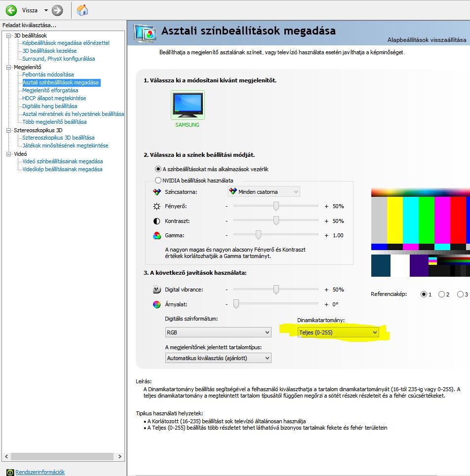Open the Back history dropdown arrow

pyautogui.click(x=46, y=10)
